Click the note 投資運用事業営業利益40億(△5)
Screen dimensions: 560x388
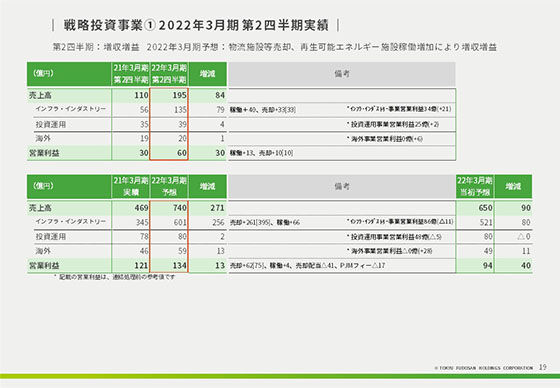click(394, 237)
